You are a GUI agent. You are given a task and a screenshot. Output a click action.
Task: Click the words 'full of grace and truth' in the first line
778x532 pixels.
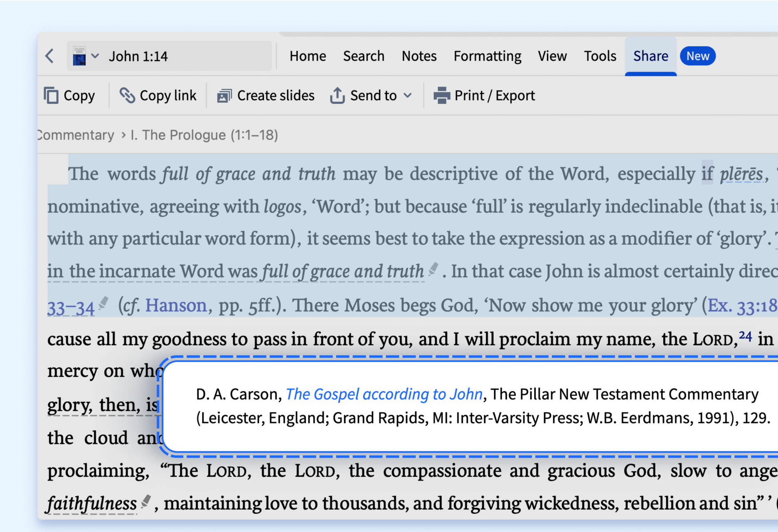pos(249,174)
